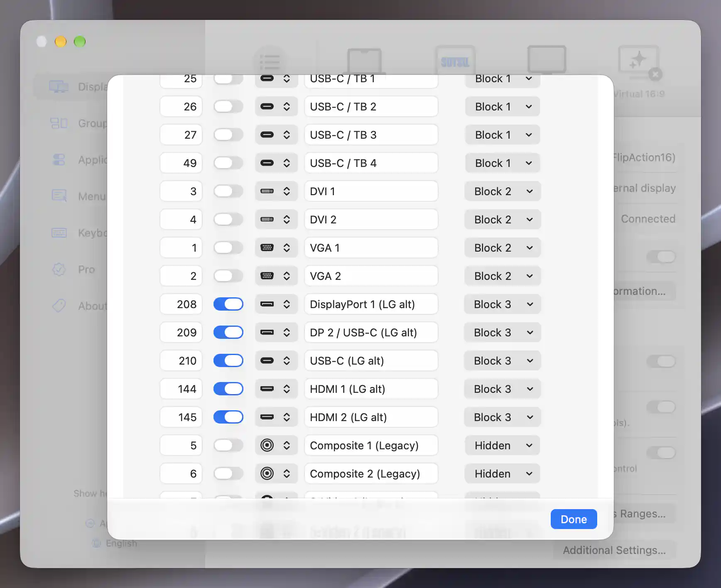Viewport: 721px width, 588px height.
Task: Edit the input value field showing 49
Action: pos(181,163)
